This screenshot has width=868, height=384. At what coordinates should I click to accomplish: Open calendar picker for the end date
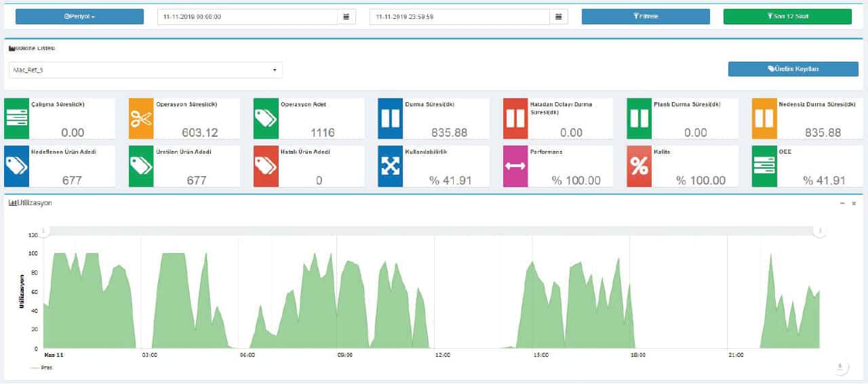click(x=559, y=17)
